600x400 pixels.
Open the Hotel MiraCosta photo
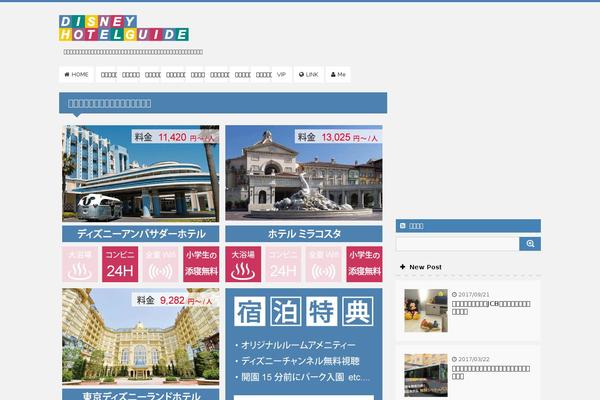coord(304,173)
